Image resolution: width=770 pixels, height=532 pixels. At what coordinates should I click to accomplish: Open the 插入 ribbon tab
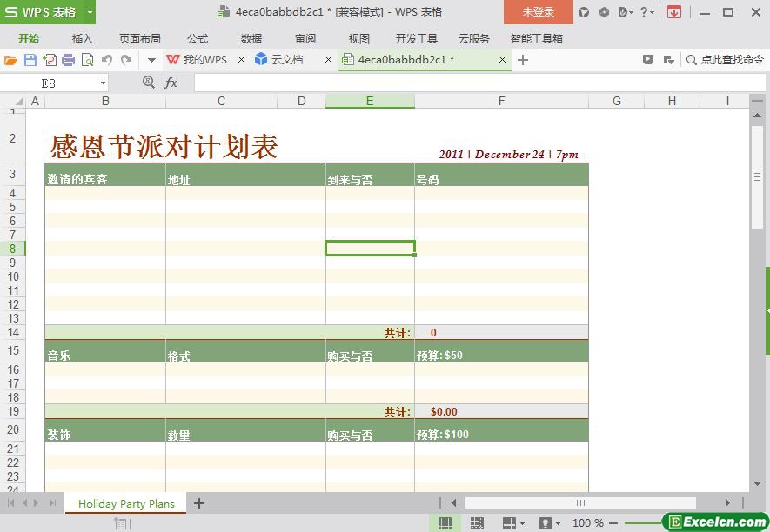coord(82,38)
